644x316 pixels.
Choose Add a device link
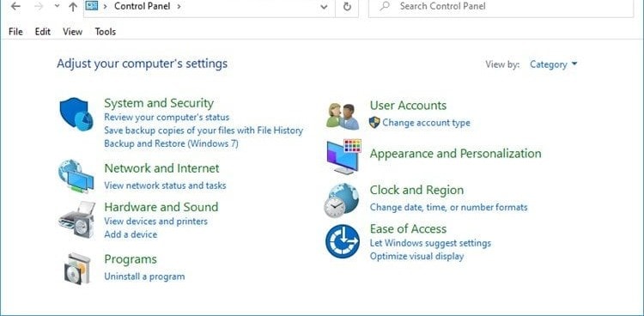click(131, 234)
